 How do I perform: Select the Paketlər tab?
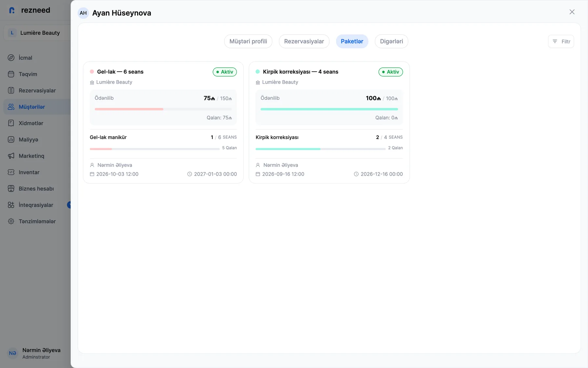pos(352,41)
